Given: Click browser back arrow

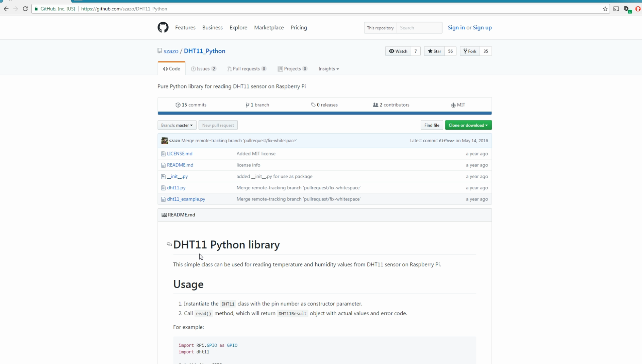Looking at the screenshot, I should [x=6, y=9].
